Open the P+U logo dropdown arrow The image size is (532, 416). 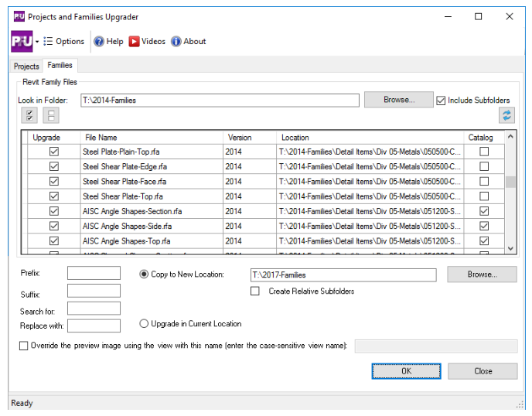coord(37,42)
